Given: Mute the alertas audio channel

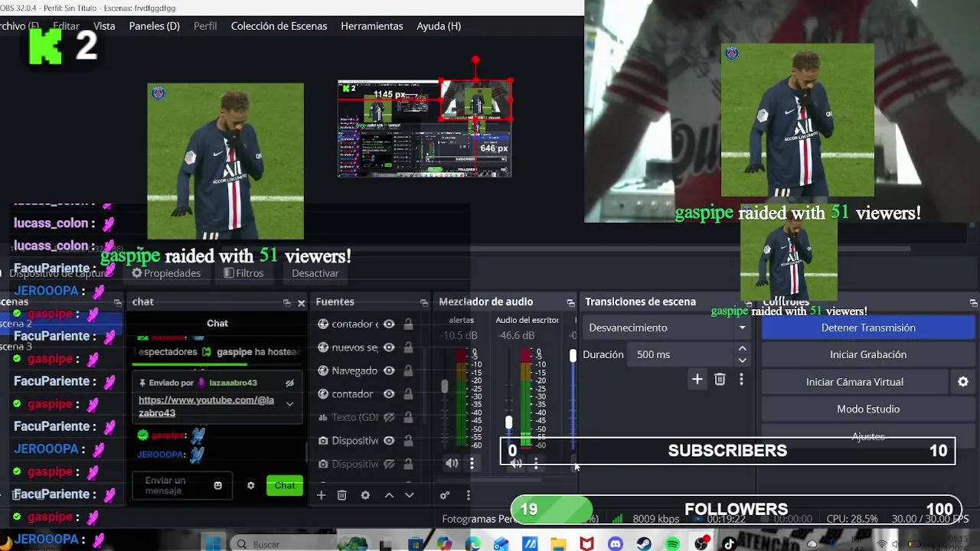Looking at the screenshot, I should click(452, 463).
